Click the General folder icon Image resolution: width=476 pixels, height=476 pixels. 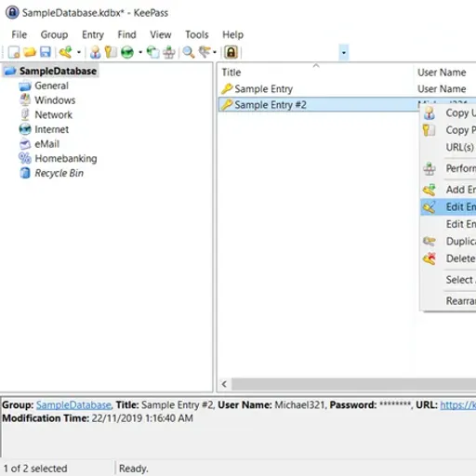point(25,86)
